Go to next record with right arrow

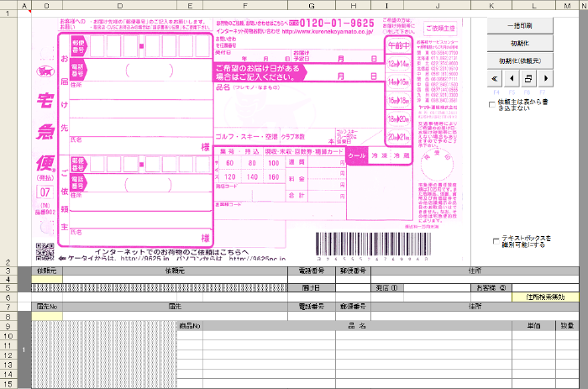point(545,78)
